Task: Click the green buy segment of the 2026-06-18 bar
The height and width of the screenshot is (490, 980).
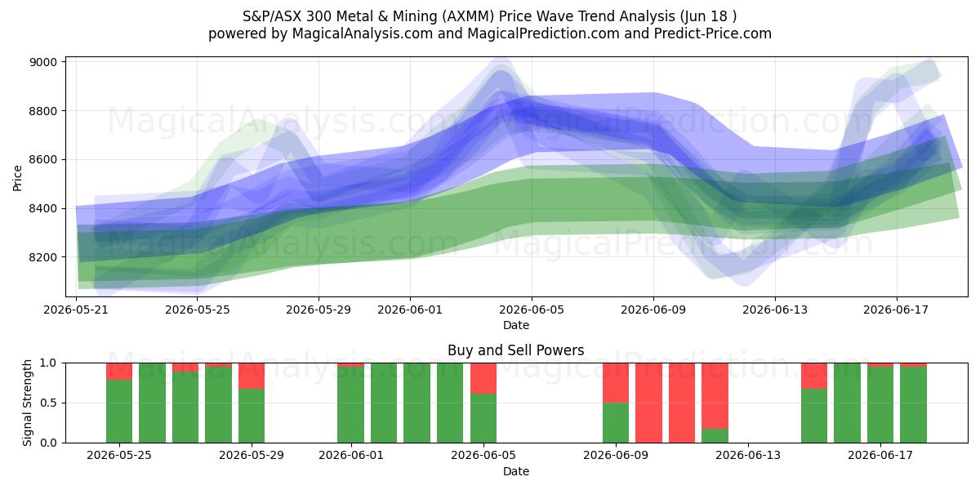Action: 913,404
